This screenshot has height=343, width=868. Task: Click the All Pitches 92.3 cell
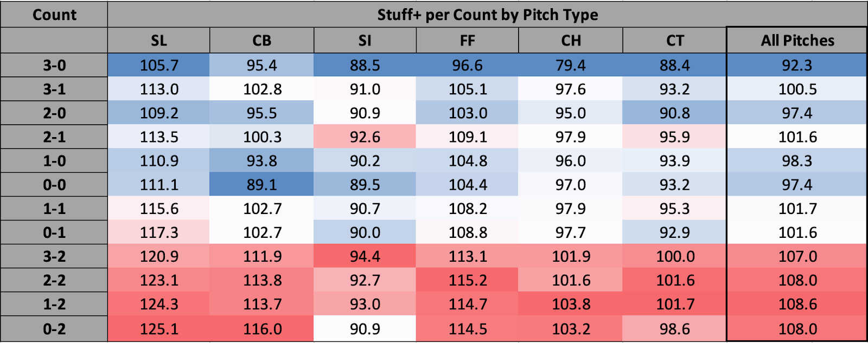pos(797,66)
